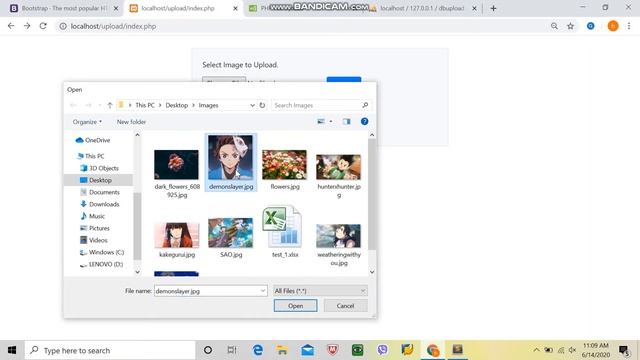Bookmark this page with the star icon

(x=571, y=26)
